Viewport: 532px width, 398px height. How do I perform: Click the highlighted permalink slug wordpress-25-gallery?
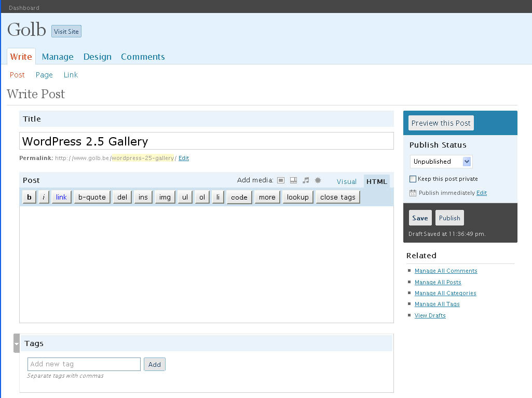point(143,158)
